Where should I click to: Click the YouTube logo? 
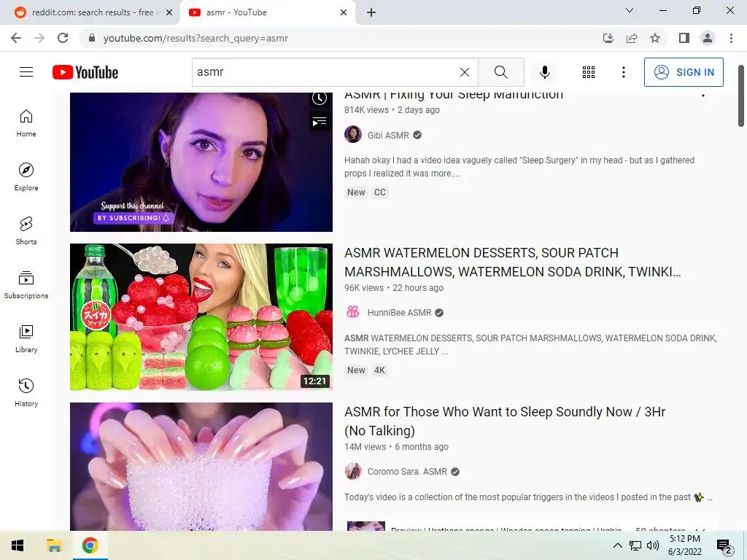[85, 72]
